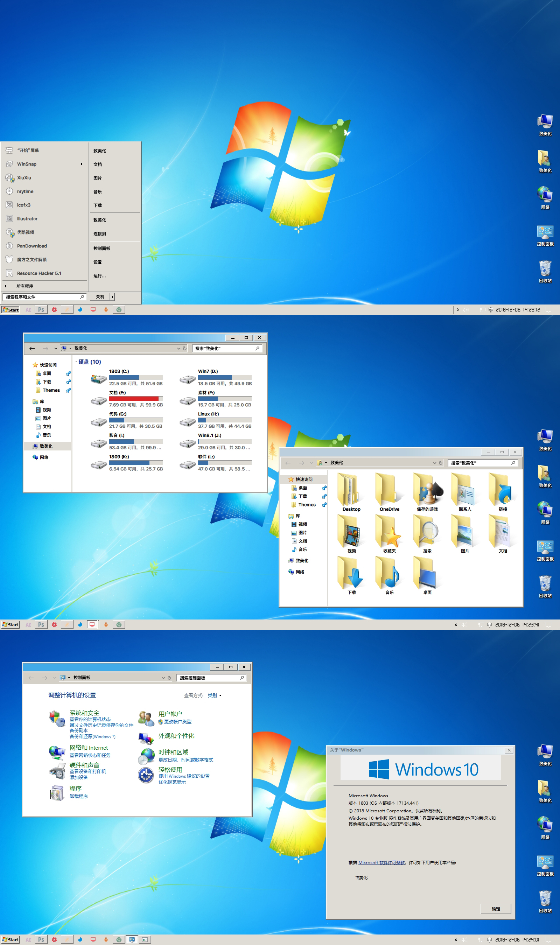Select 网络 in the user folders window sidebar
The width and height of the screenshot is (560, 945).
(300, 572)
